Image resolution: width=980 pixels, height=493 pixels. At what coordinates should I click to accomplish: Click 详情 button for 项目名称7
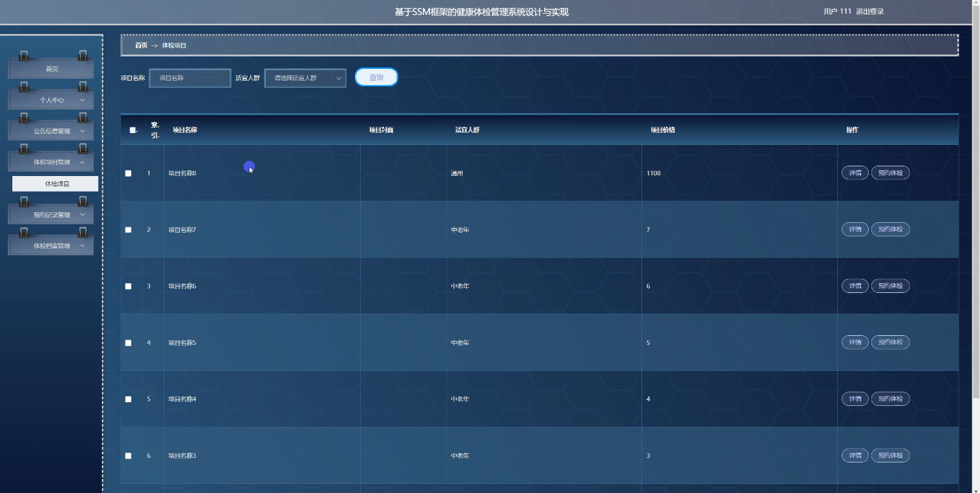pos(855,229)
